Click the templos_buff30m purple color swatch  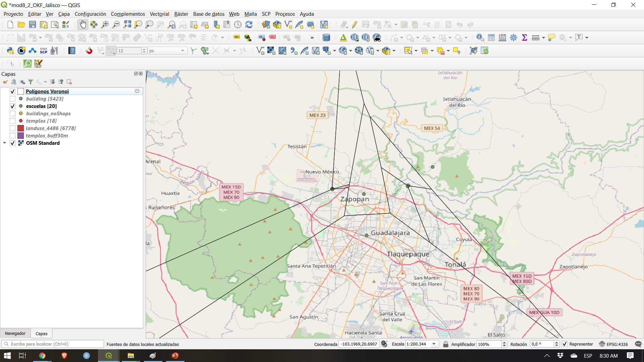coord(20,136)
